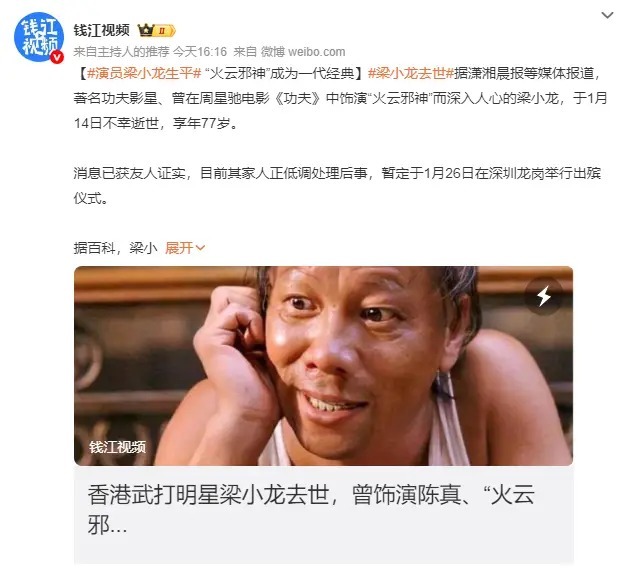Click 微博 weibo.com source link
Image resolution: width=625 pixels, height=569 pixels.
coord(303,51)
